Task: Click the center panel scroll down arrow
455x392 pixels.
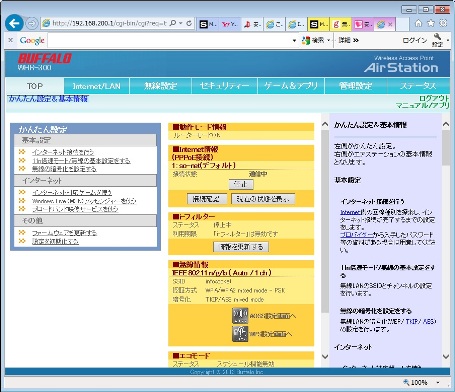Action: point(325,357)
